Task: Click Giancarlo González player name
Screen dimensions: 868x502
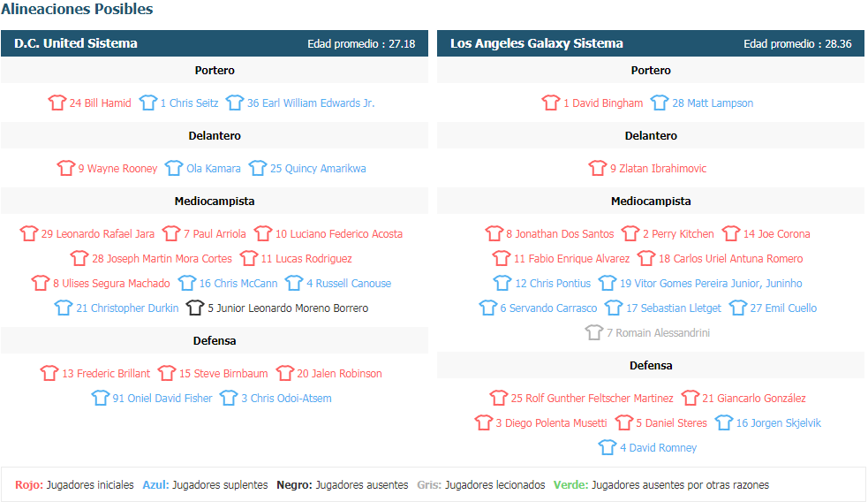Action: pos(753,398)
